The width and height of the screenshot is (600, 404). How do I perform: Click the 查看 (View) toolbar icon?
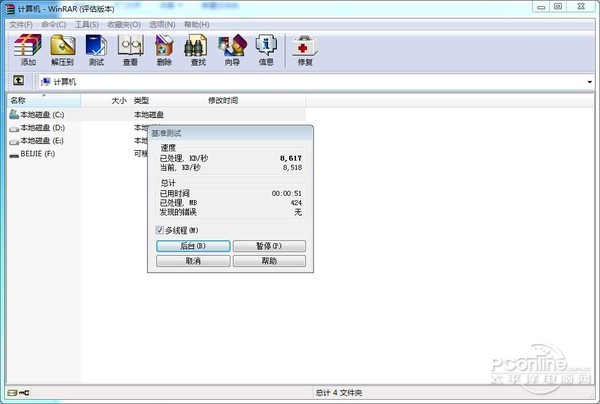click(130, 50)
